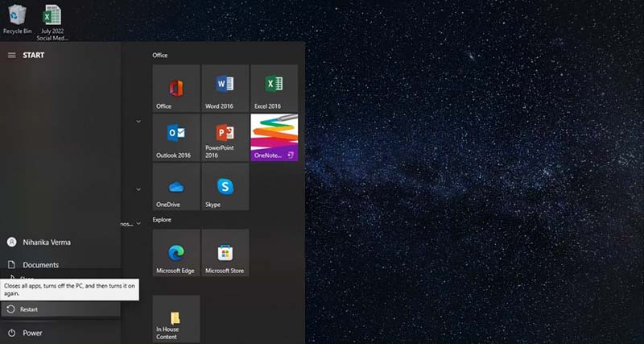This screenshot has height=344, width=644.
Task: Open Documents from Start sidebar
Action: [x=39, y=264]
